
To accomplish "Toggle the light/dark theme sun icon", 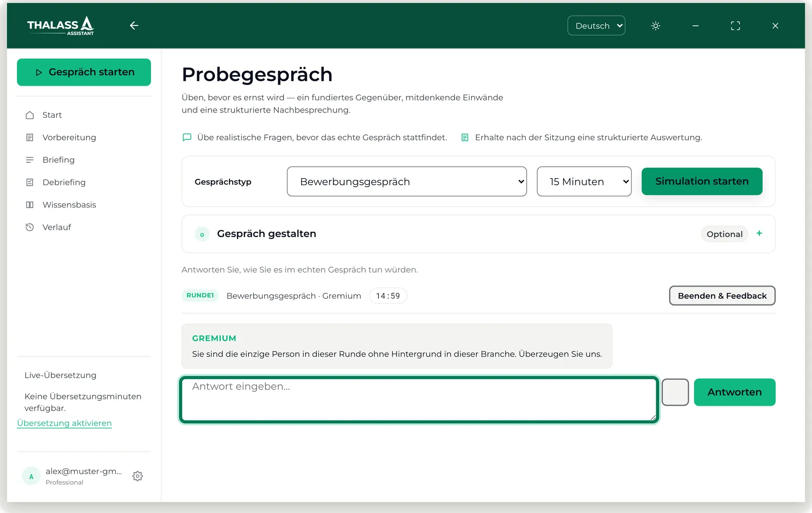I will pyautogui.click(x=655, y=26).
